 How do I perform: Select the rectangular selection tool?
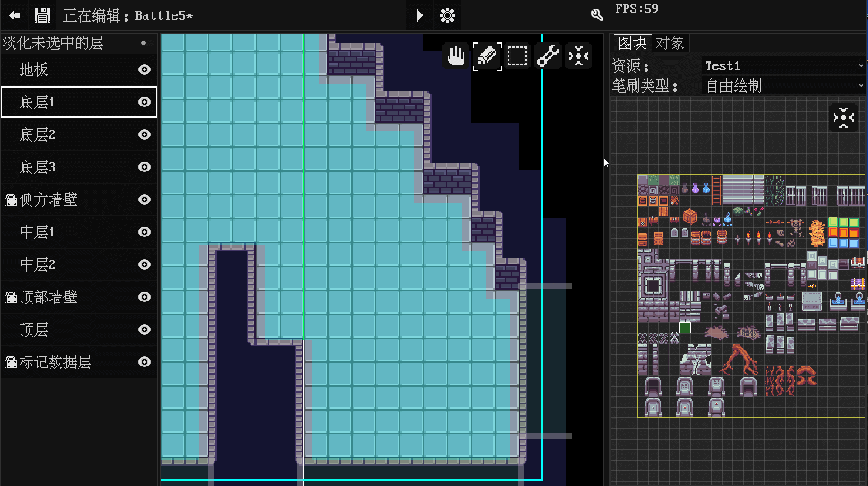(517, 56)
